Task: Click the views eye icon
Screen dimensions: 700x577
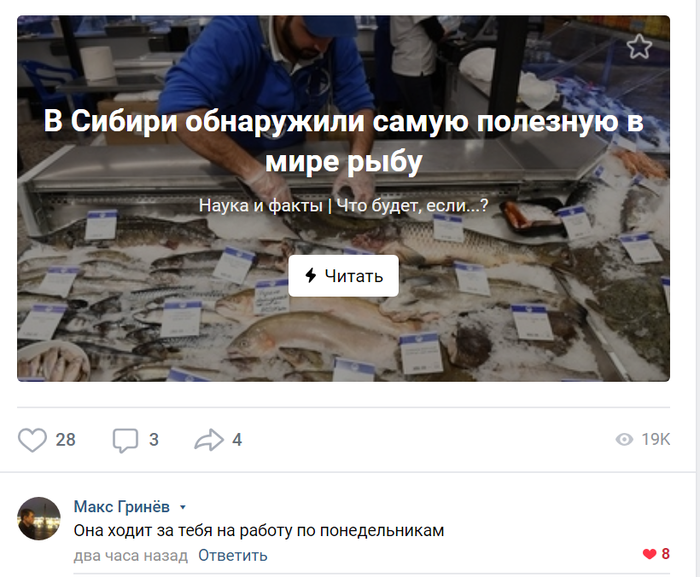Action: 624,439
